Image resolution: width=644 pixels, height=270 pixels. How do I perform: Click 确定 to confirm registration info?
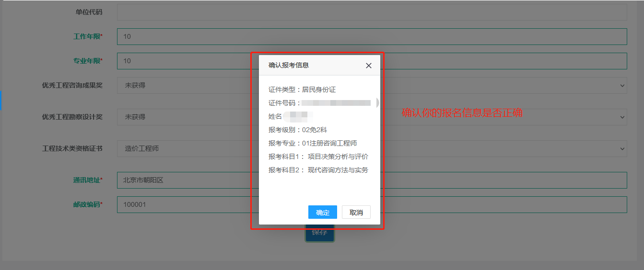click(x=322, y=213)
